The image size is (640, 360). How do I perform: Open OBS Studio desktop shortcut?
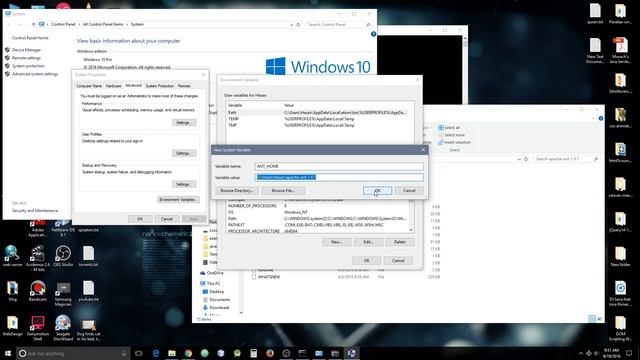(63, 256)
